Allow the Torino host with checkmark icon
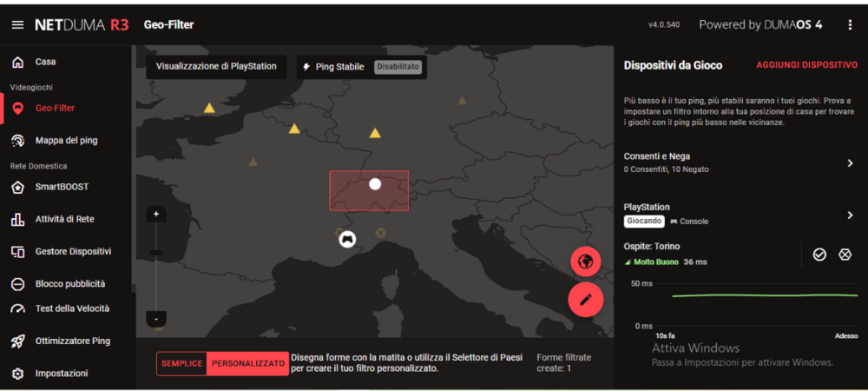Image resolution: width=868 pixels, height=391 pixels. pyautogui.click(x=819, y=255)
